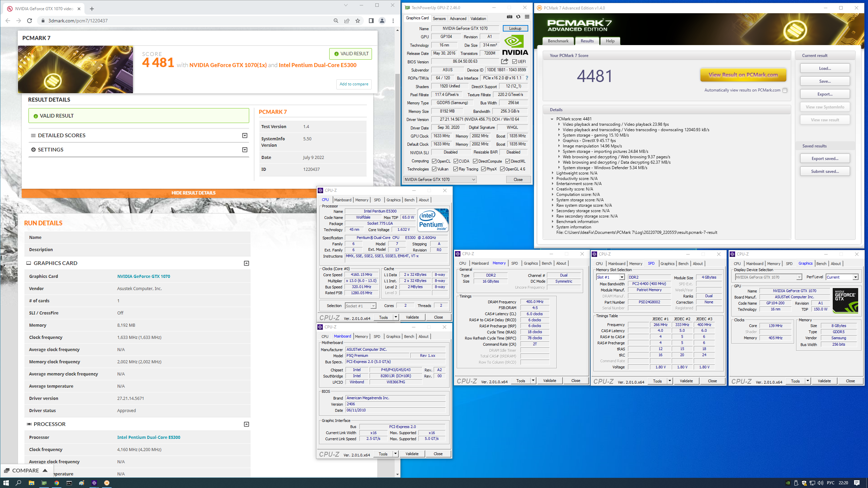Collapse the PCMark score tree node

pos(552,119)
